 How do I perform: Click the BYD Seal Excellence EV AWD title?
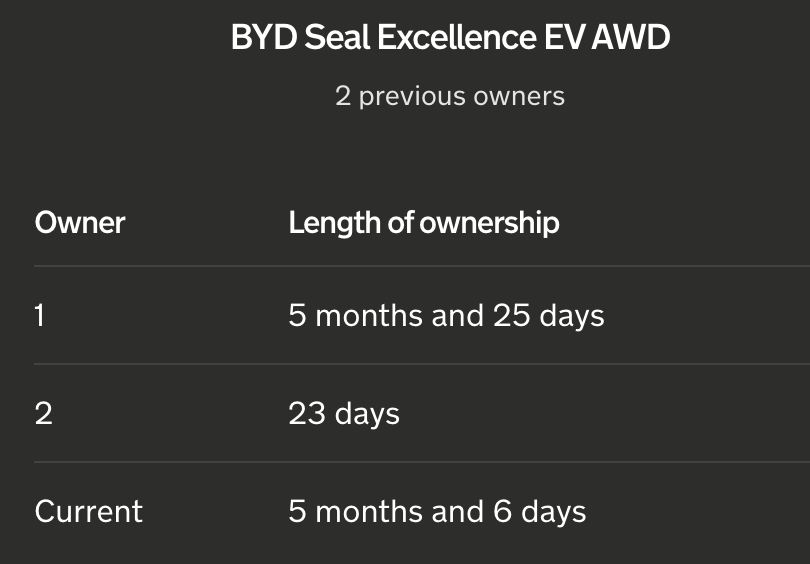click(450, 37)
